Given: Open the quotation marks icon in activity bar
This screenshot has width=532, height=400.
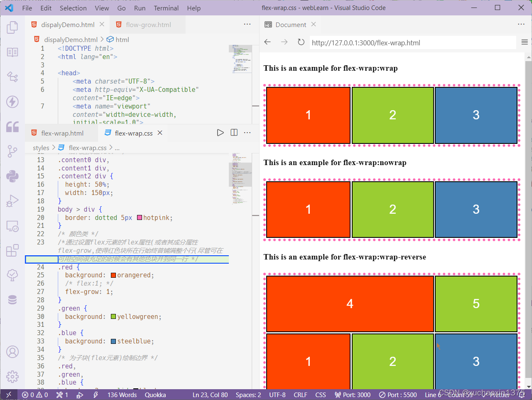Looking at the screenshot, I should [12, 126].
